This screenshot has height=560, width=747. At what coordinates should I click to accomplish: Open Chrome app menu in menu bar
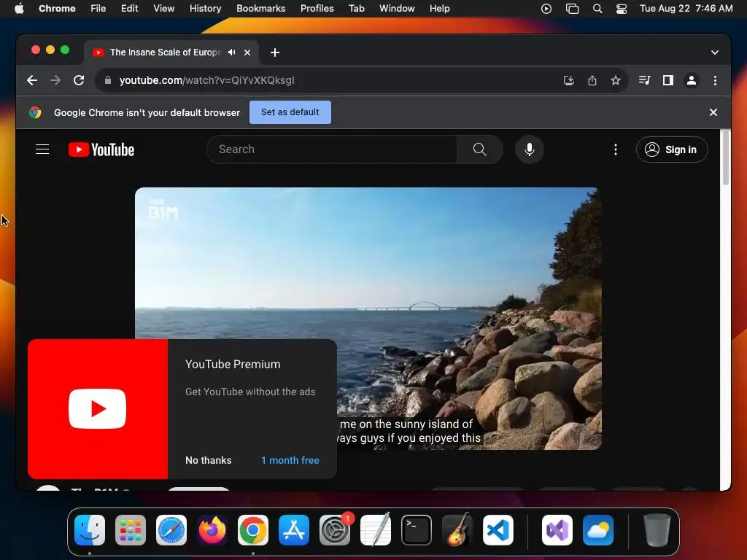(x=57, y=9)
